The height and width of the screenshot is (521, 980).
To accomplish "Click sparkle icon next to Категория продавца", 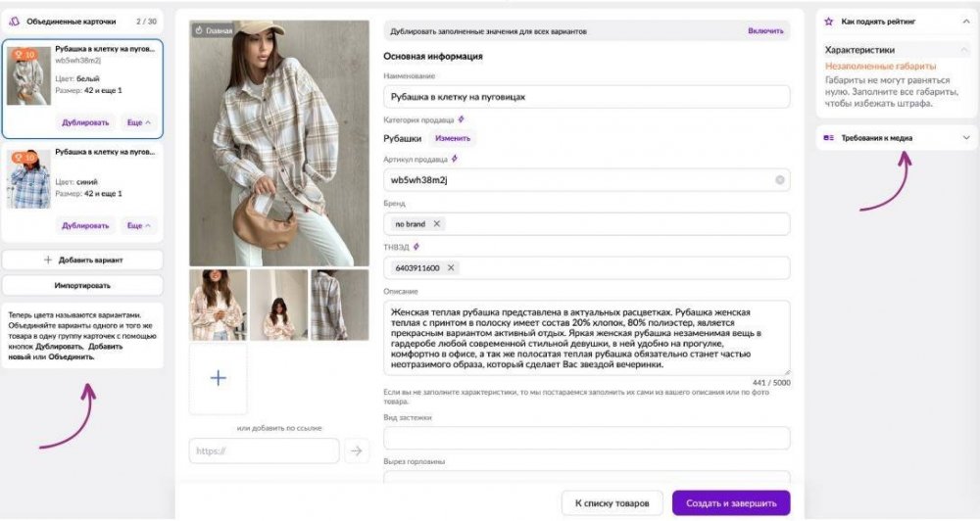I will tap(462, 119).
